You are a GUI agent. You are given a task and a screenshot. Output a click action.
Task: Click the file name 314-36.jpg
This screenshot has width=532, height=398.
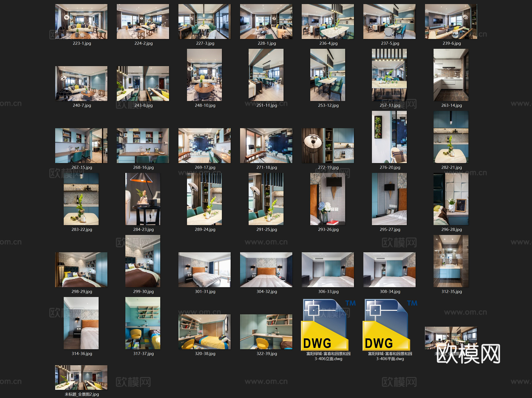coord(82,354)
